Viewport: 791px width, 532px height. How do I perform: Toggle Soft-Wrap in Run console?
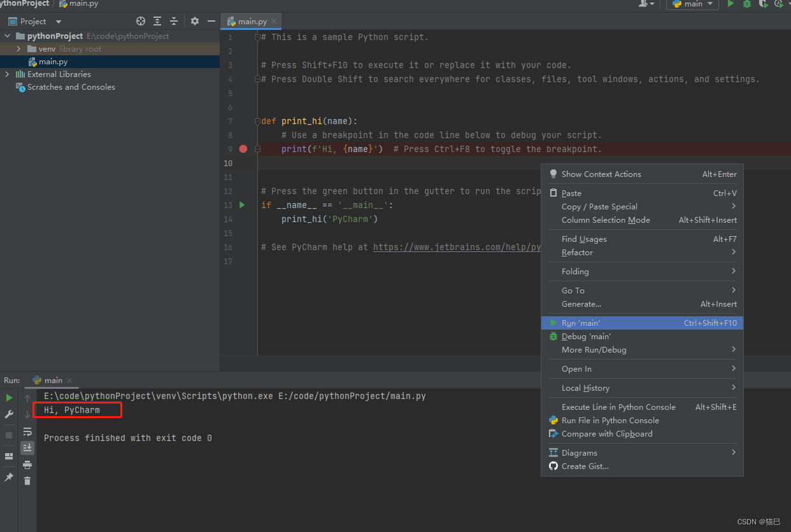pos(27,431)
